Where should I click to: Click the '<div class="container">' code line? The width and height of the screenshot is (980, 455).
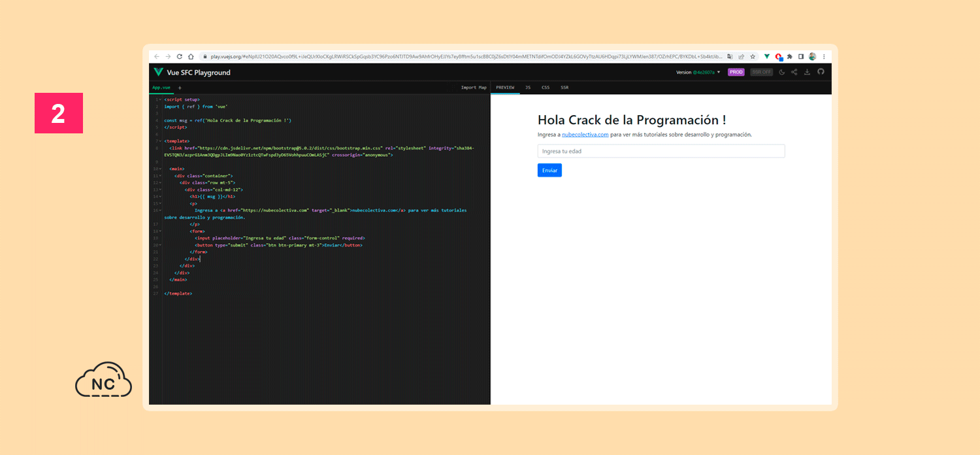tap(203, 176)
